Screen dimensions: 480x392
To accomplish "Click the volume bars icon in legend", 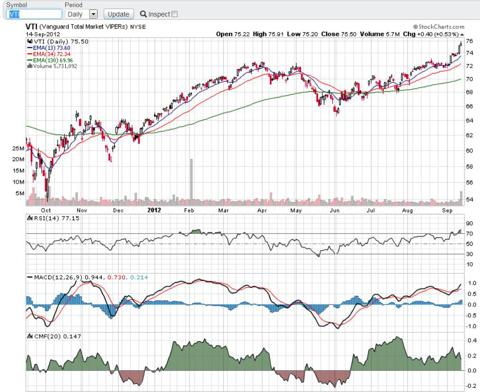I will 29,66.
